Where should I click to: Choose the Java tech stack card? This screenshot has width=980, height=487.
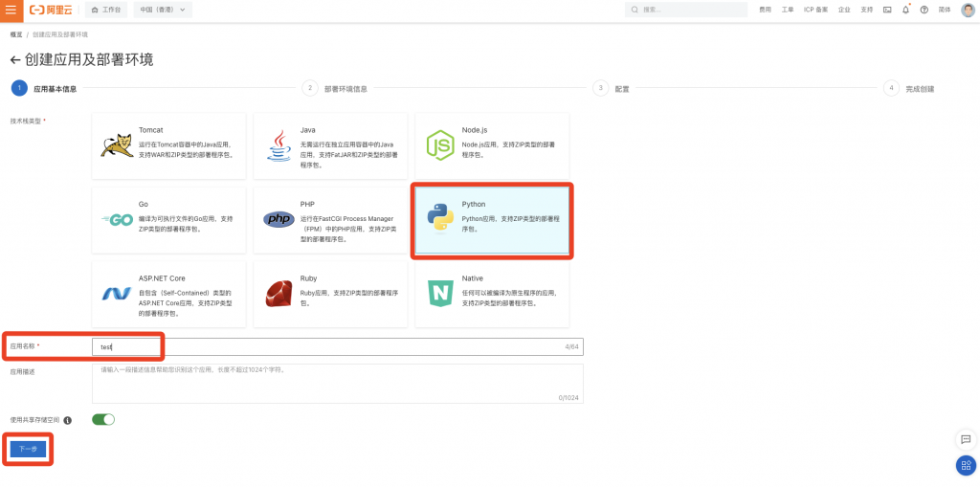click(330, 145)
